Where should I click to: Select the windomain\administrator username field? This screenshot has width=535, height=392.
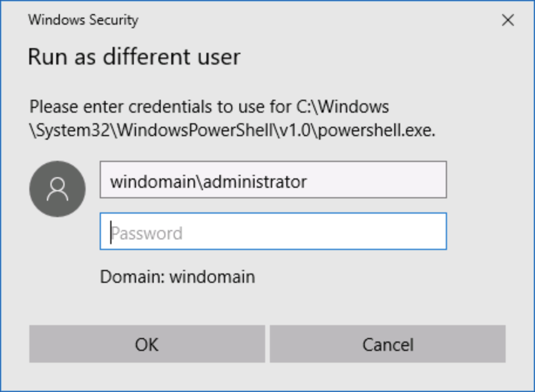(x=273, y=180)
